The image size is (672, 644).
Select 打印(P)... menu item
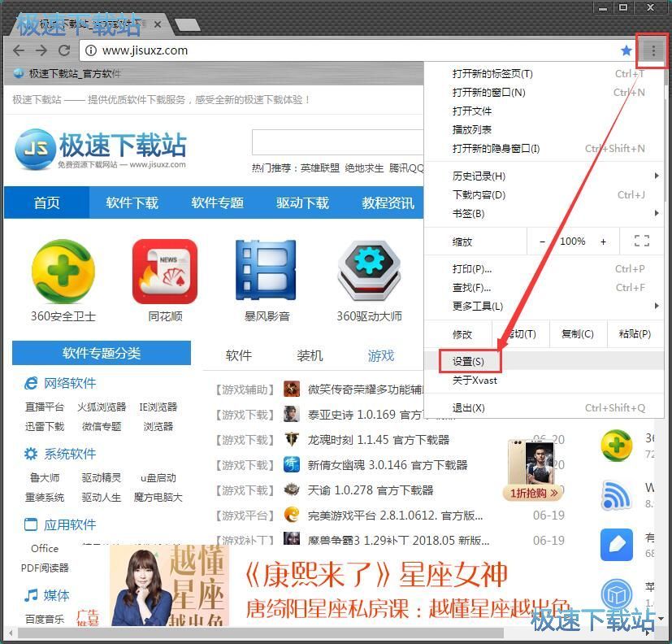tap(544, 269)
